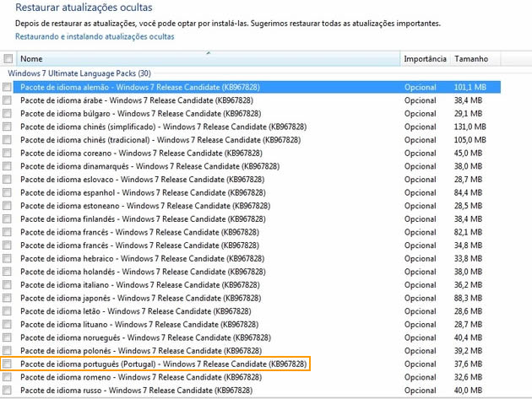Screen dimensions: 532x399
Task: Check the coreano language pack checkbox
Action: click(x=7, y=153)
